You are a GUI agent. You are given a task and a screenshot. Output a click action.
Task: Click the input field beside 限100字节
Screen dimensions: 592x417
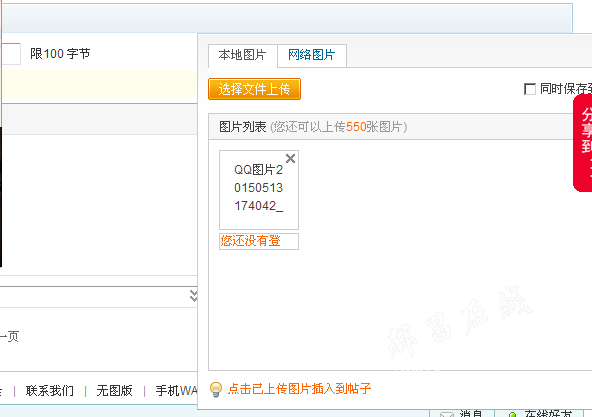pos(11,54)
